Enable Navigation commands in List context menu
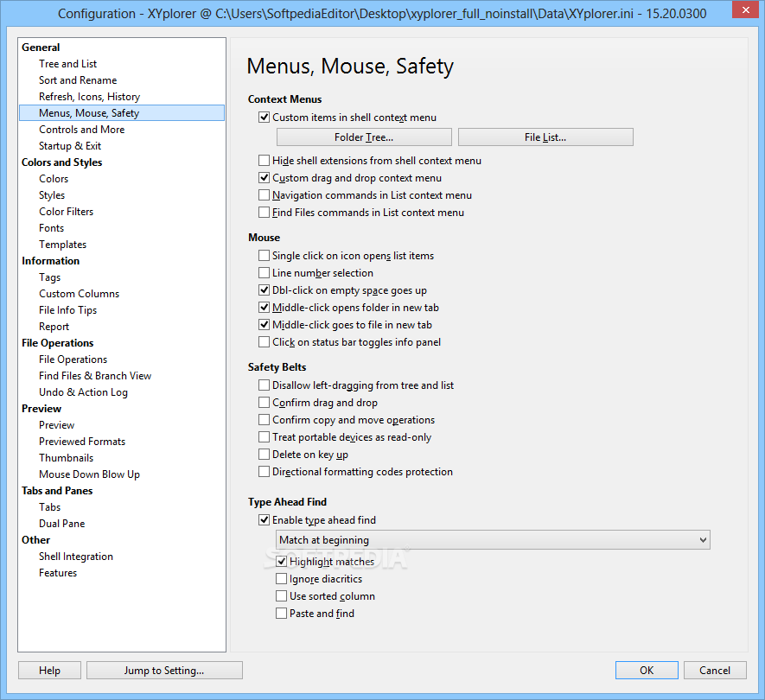The image size is (765, 700). pyautogui.click(x=264, y=195)
